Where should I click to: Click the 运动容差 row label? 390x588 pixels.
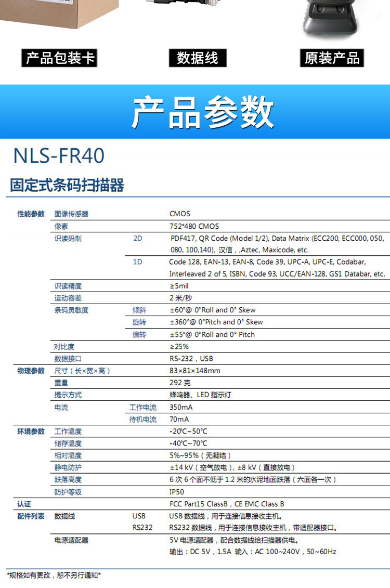[68, 298]
